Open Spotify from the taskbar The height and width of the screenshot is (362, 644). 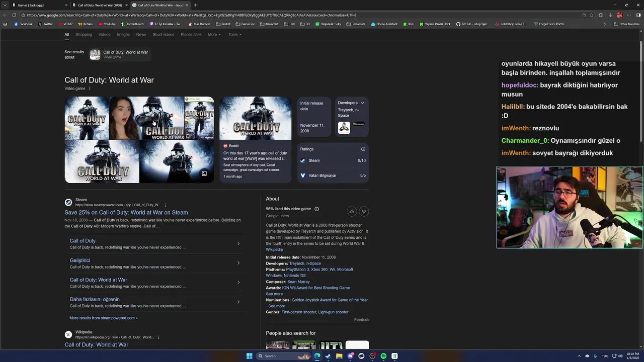383,356
